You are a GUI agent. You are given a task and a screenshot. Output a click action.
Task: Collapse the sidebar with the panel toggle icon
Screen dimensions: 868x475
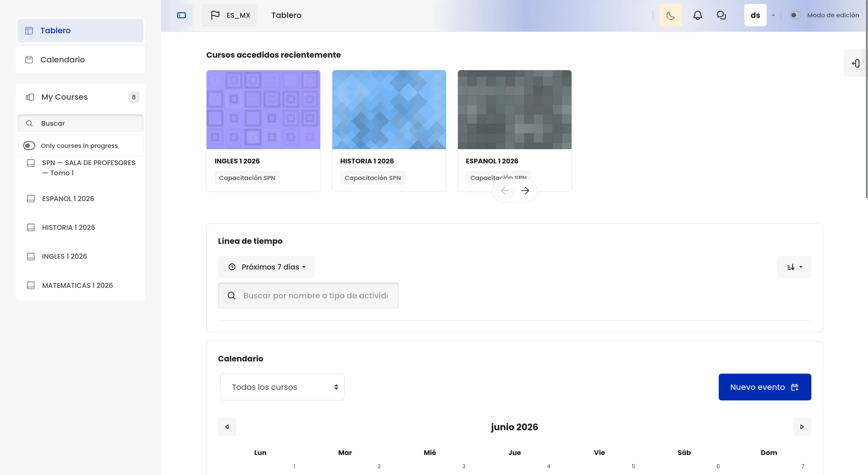pos(181,15)
